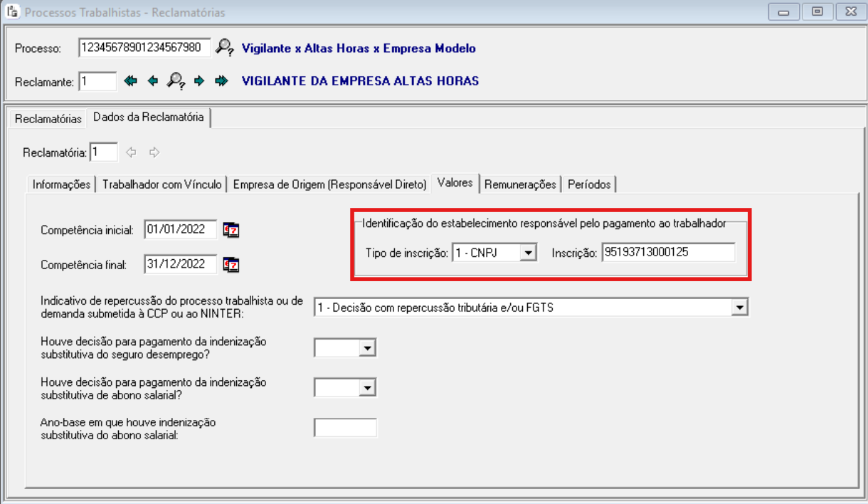Open the Reclamante search magnifier icon

(176, 81)
